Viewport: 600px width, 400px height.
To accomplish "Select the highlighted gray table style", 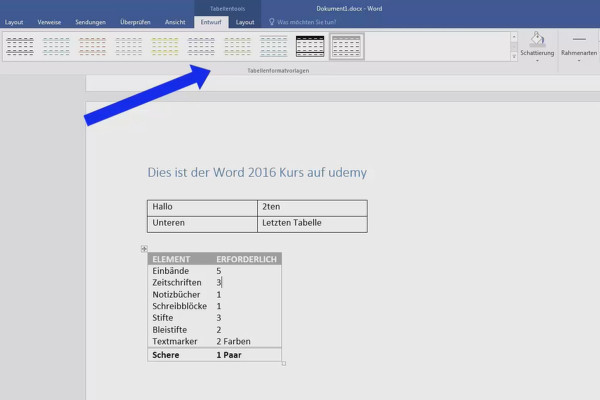I will pyautogui.click(x=346, y=46).
